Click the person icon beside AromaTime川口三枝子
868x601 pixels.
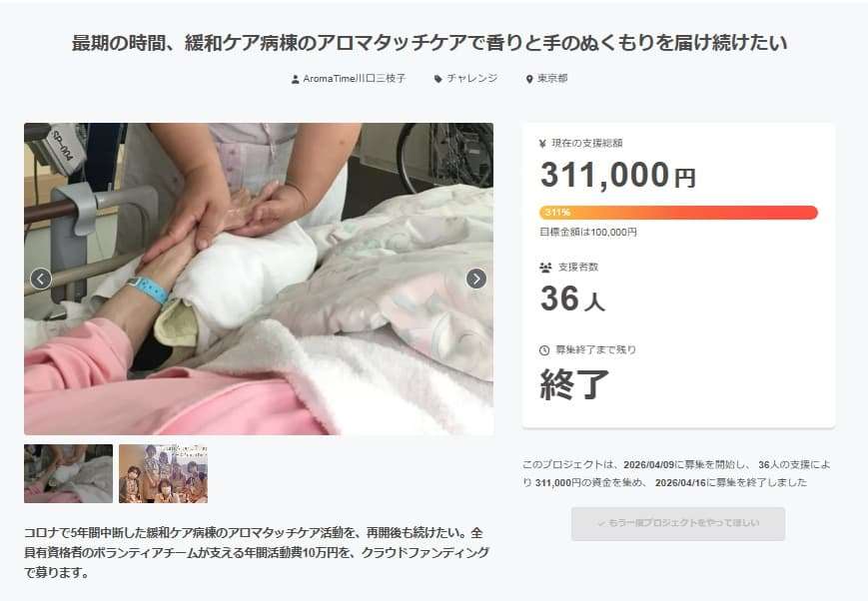[295, 79]
